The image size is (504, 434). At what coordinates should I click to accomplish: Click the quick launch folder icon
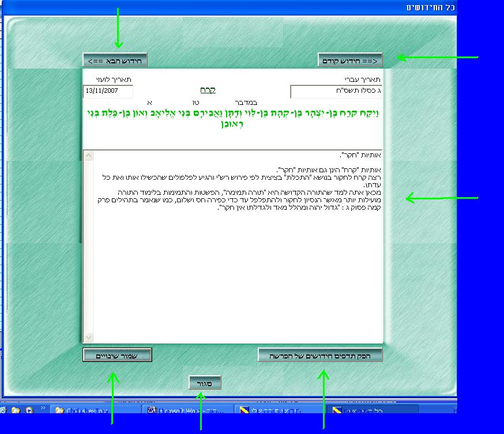pyautogui.click(x=16, y=410)
